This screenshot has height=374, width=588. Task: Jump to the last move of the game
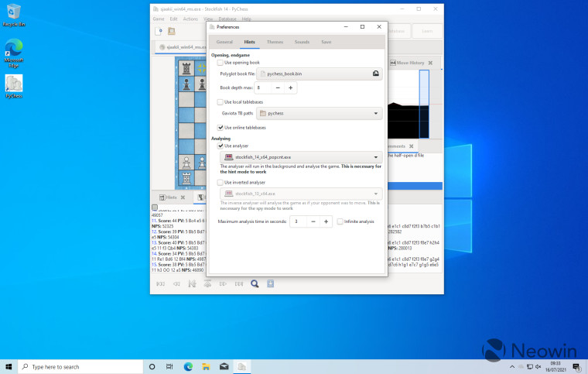click(239, 284)
